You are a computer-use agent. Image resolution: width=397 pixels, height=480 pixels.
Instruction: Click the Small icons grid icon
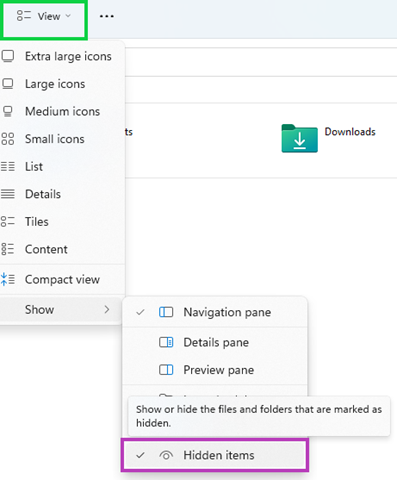click(x=8, y=139)
